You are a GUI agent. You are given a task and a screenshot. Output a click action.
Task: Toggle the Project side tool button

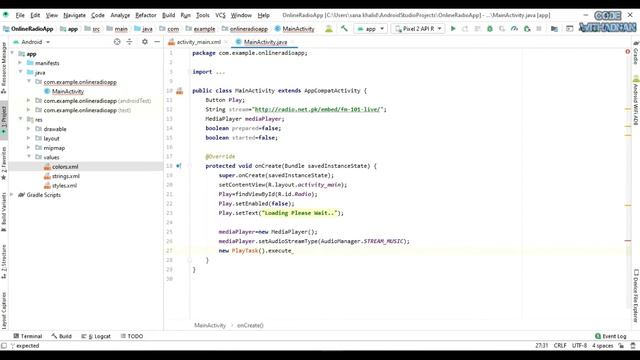(x=4, y=120)
